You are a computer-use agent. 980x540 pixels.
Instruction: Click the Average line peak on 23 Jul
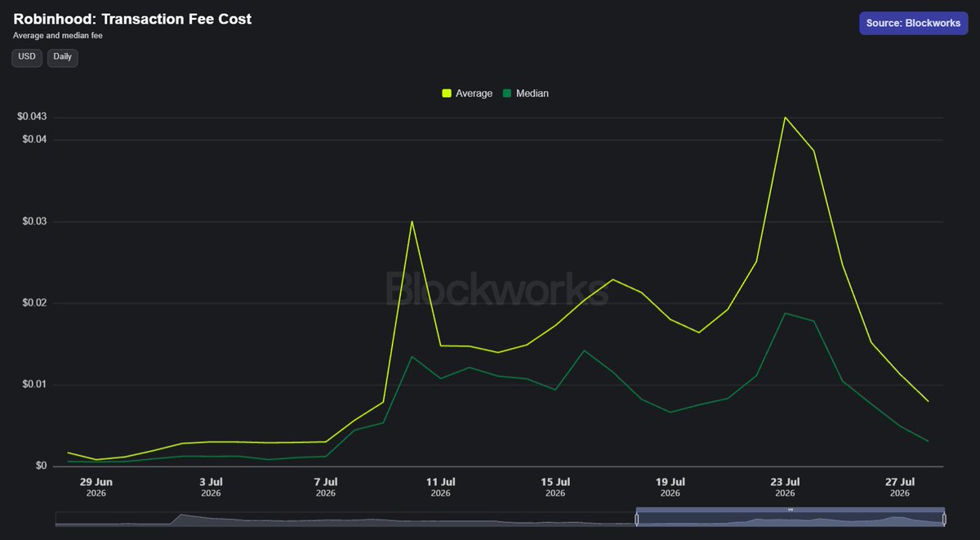pos(785,117)
